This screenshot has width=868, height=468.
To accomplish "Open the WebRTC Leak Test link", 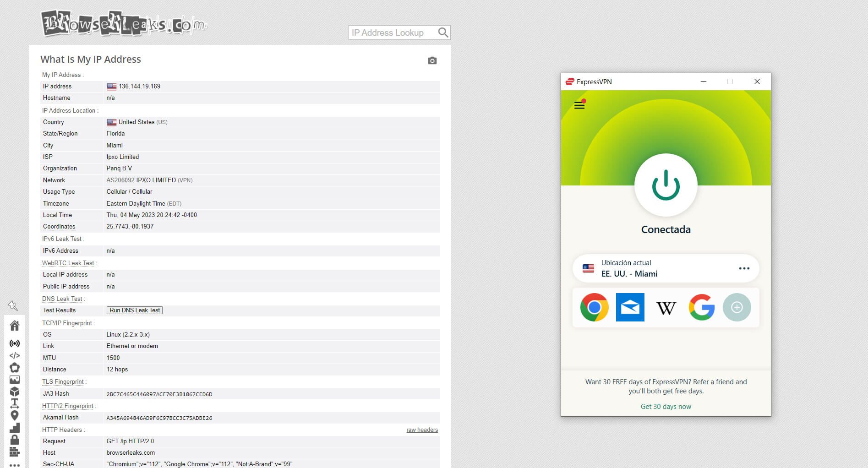I will coord(68,263).
